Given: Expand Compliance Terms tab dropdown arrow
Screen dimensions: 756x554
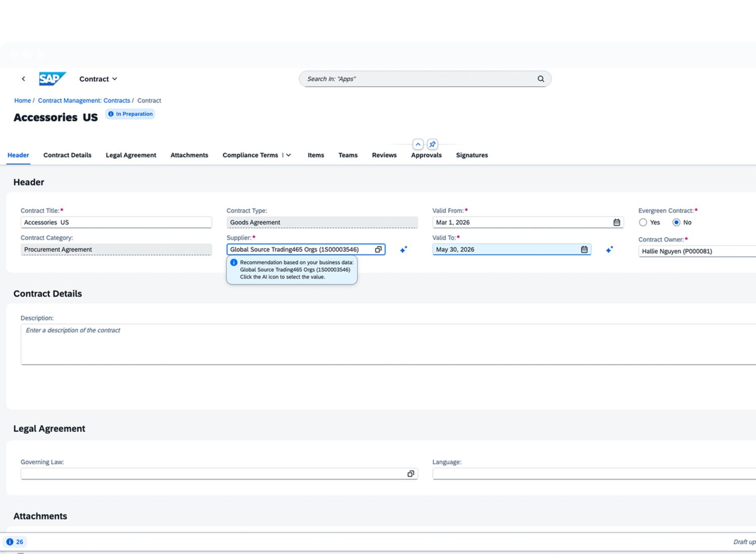Looking at the screenshot, I should pyautogui.click(x=289, y=155).
